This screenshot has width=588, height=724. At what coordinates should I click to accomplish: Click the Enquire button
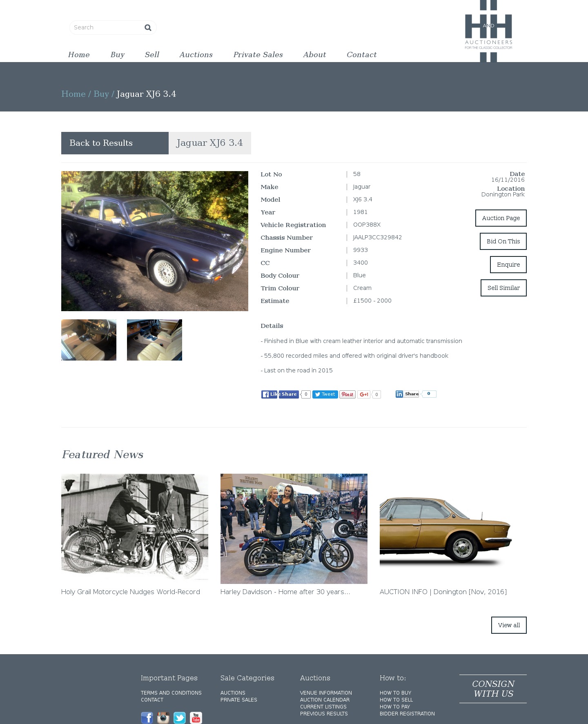(x=508, y=265)
